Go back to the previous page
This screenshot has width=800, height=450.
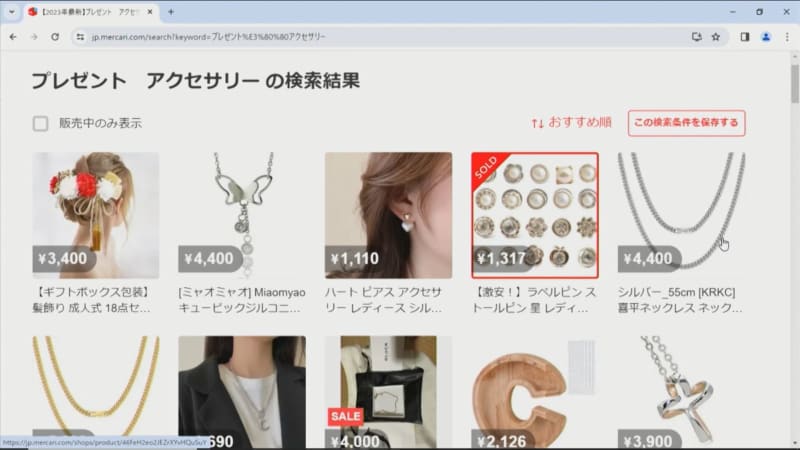[x=13, y=37]
